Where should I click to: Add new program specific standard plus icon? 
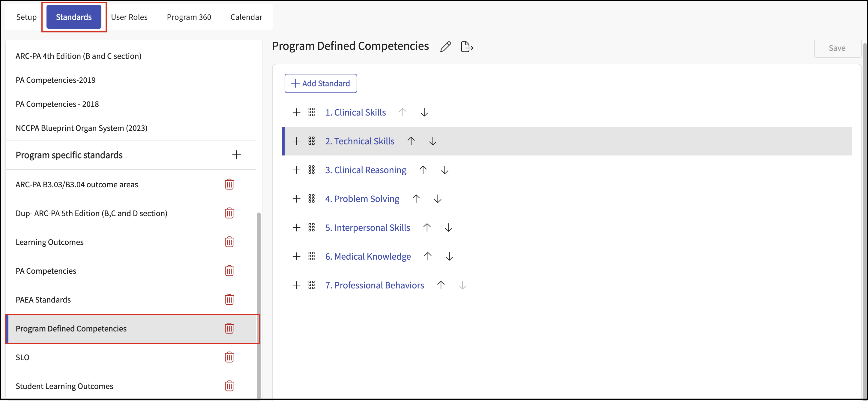pos(237,155)
